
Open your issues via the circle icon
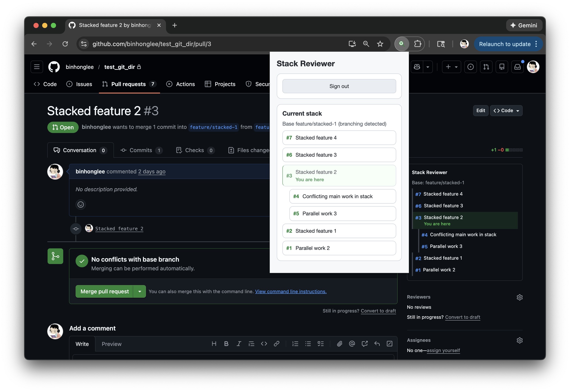470,67
